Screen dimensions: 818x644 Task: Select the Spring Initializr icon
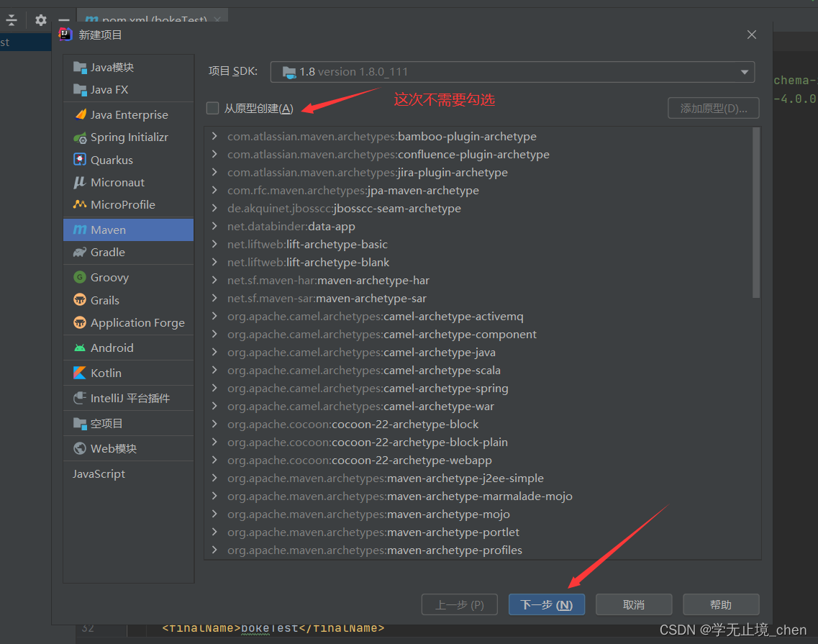click(80, 137)
